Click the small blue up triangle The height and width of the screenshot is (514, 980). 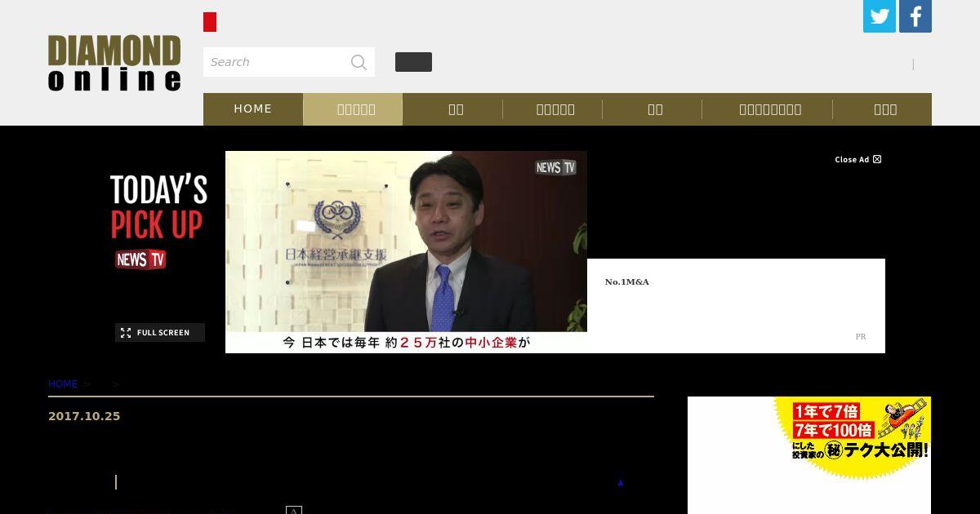[621, 483]
